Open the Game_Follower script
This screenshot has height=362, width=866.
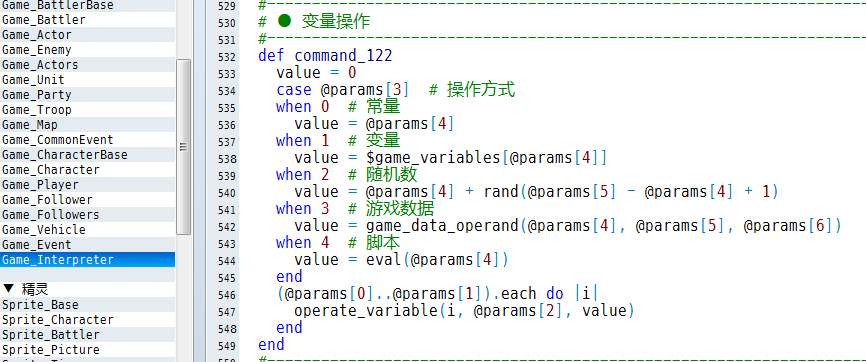point(87,200)
